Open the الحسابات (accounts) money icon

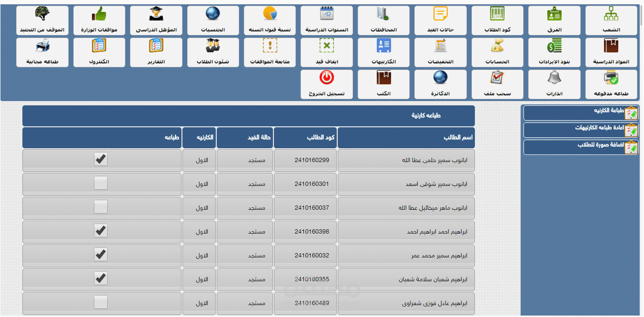point(497,52)
